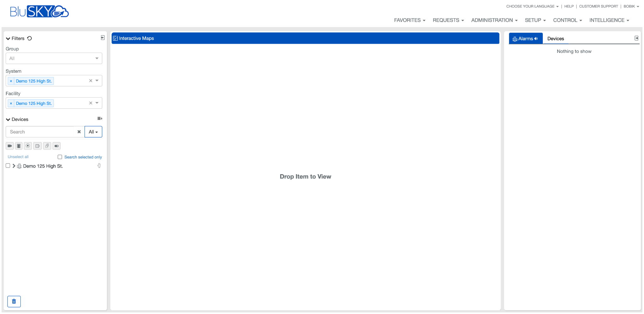This screenshot has width=644, height=314.
Task: Click the Unselect all link
Action: pyautogui.click(x=18, y=157)
